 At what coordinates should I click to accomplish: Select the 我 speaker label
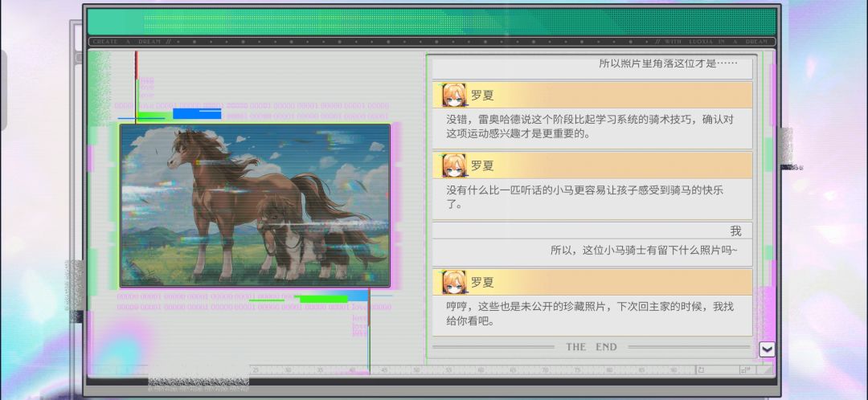click(735, 231)
